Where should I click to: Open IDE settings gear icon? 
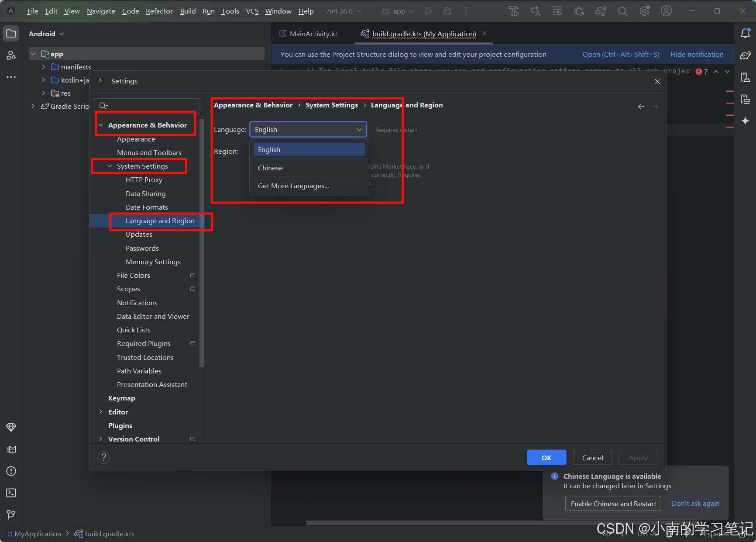644,11
